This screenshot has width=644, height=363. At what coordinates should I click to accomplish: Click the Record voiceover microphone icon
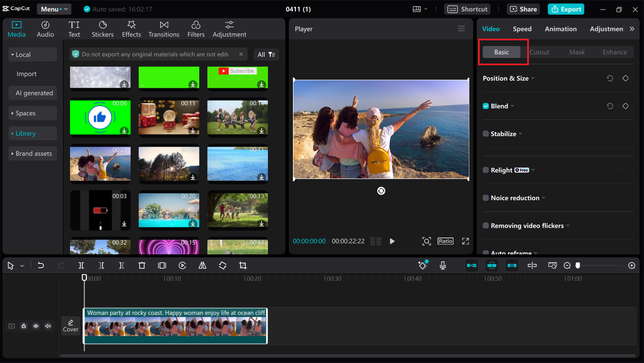point(443,265)
